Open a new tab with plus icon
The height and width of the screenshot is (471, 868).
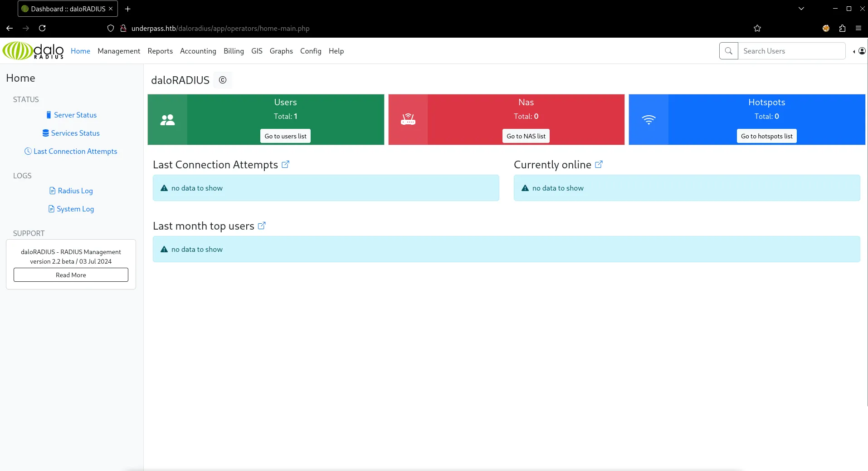point(128,9)
